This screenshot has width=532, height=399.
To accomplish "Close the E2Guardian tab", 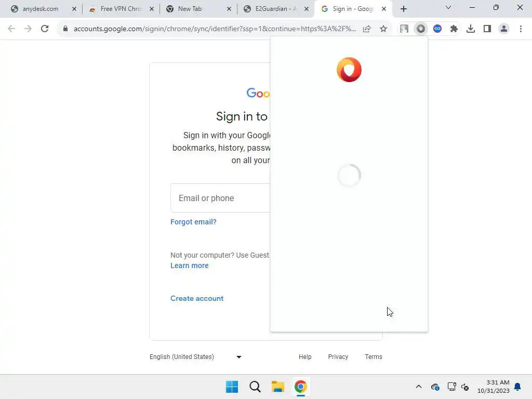I will click(x=307, y=9).
